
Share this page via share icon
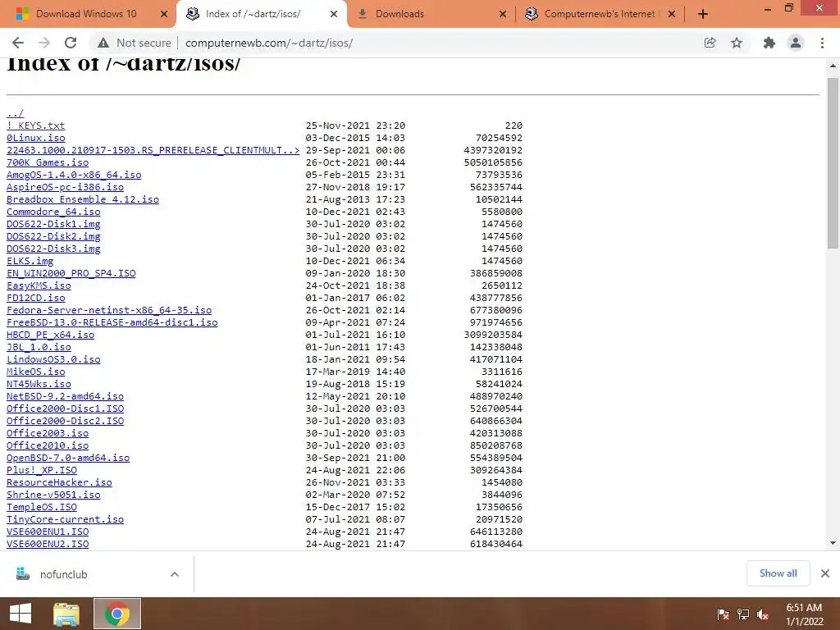coord(710,43)
